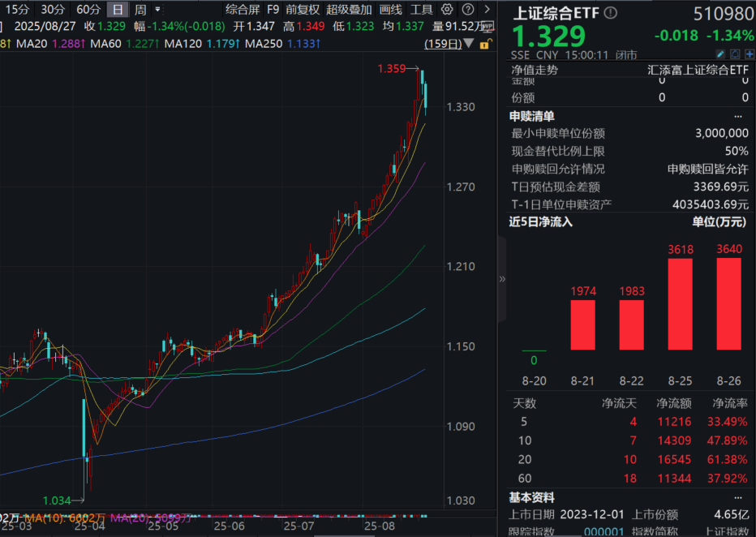The width and height of the screenshot is (756, 537).
Task: Click the JVP badge icon near 量91.52万
Action: 488,27
